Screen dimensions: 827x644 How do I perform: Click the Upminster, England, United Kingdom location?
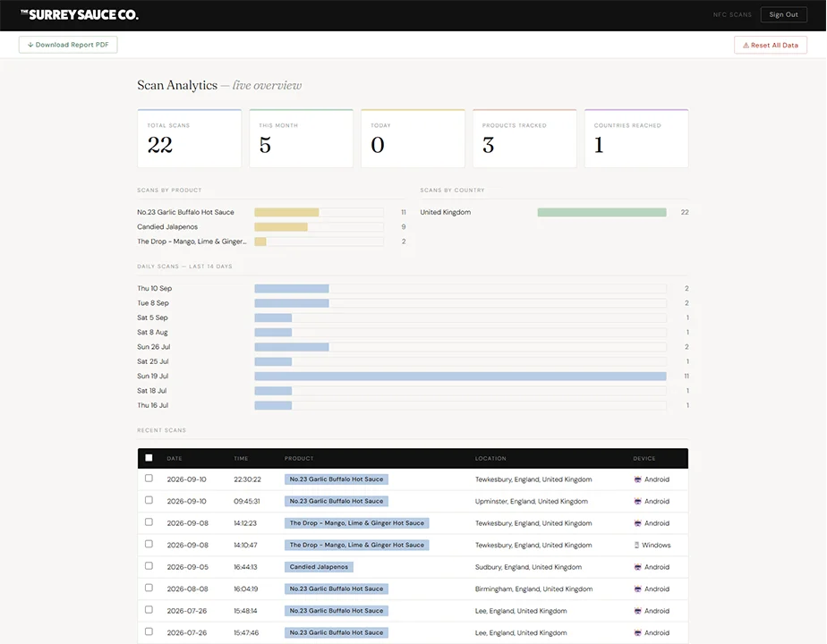(x=531, y=501)
